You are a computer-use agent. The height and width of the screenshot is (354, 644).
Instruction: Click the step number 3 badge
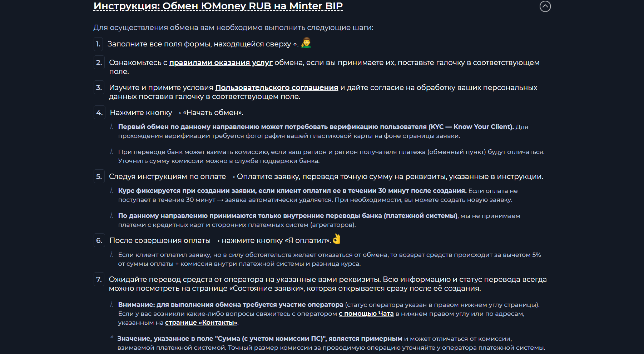point(99,88)
